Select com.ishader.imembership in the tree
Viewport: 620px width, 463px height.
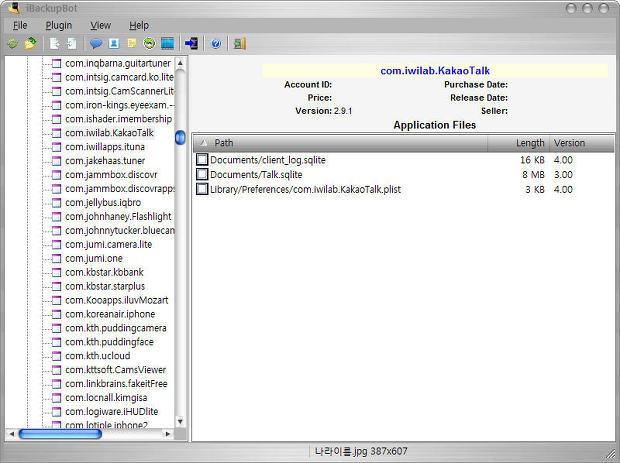pos(118,119)
